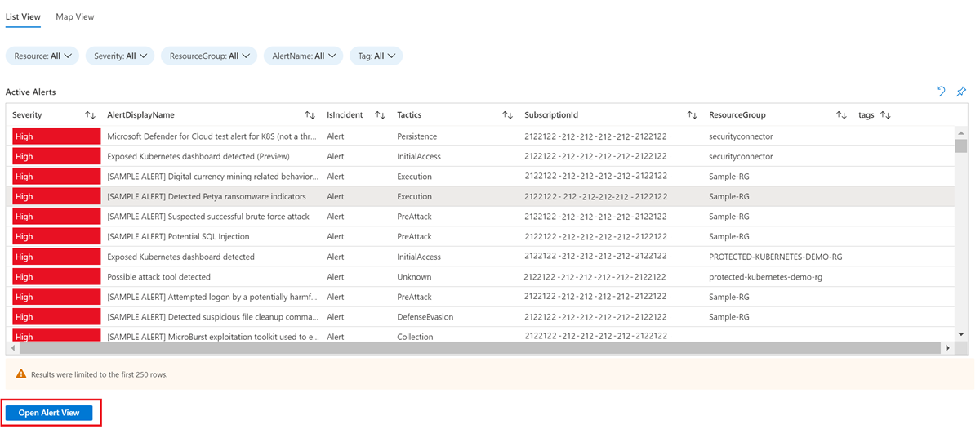Click High severity cell for Possible attack tool
This screenshot has width=980, height=434.
[55, 277]
